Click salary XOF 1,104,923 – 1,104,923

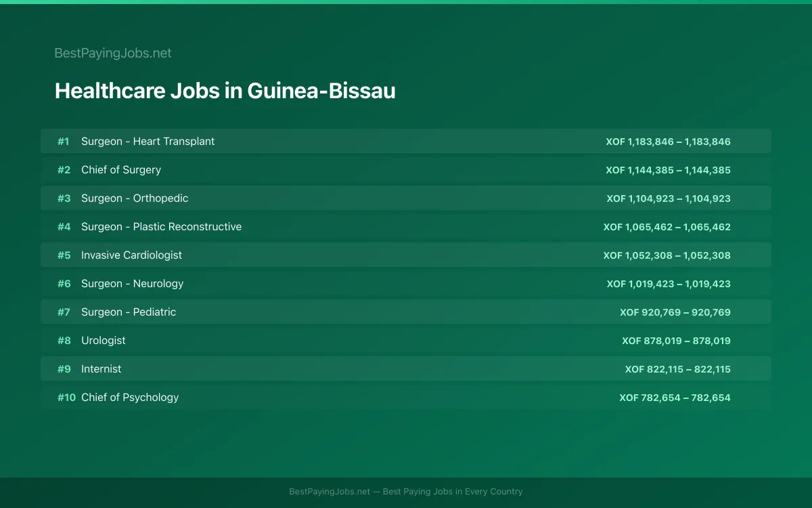[x=669, y=198]
